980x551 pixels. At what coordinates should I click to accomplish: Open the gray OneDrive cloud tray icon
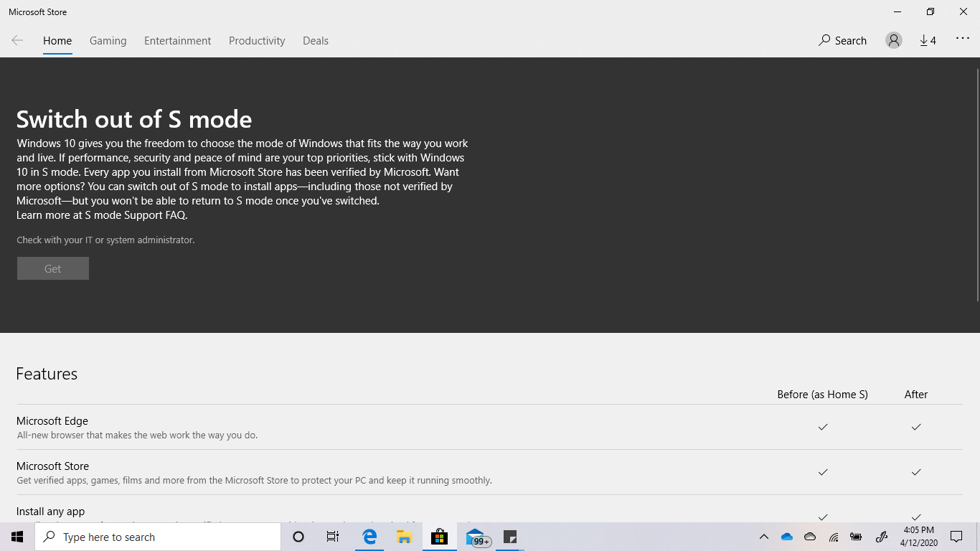click(810, 537)
